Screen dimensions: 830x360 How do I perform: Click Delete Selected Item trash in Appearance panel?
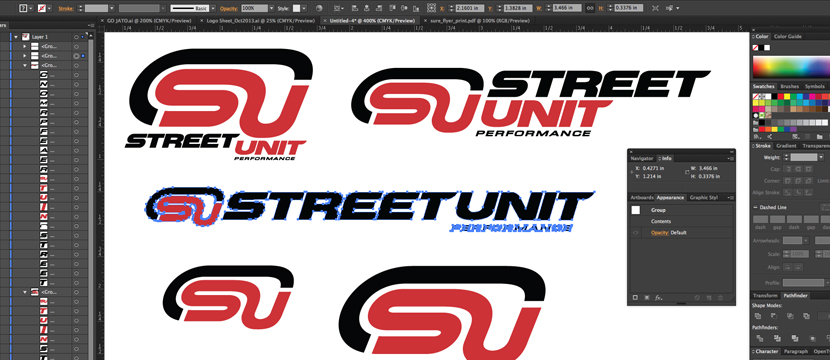[720, 298]
